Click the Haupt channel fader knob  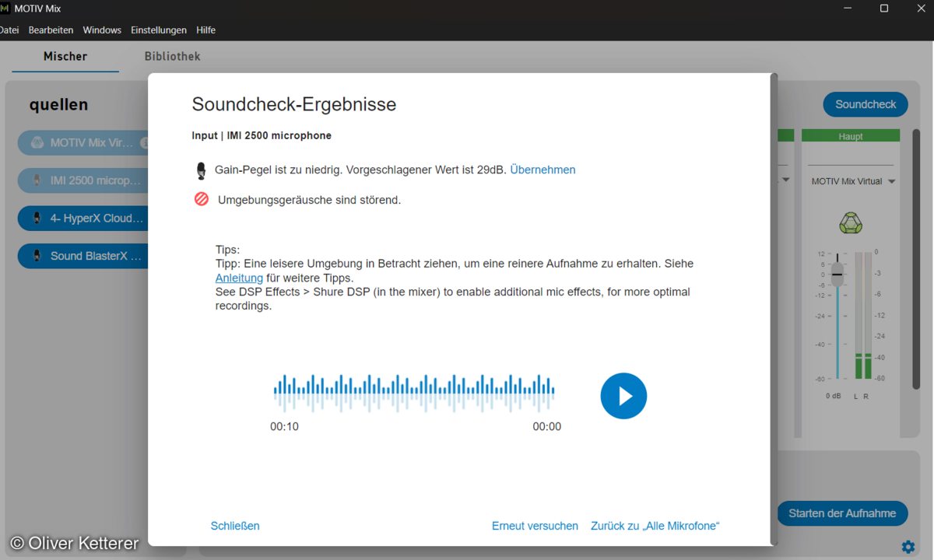(837, 274)
